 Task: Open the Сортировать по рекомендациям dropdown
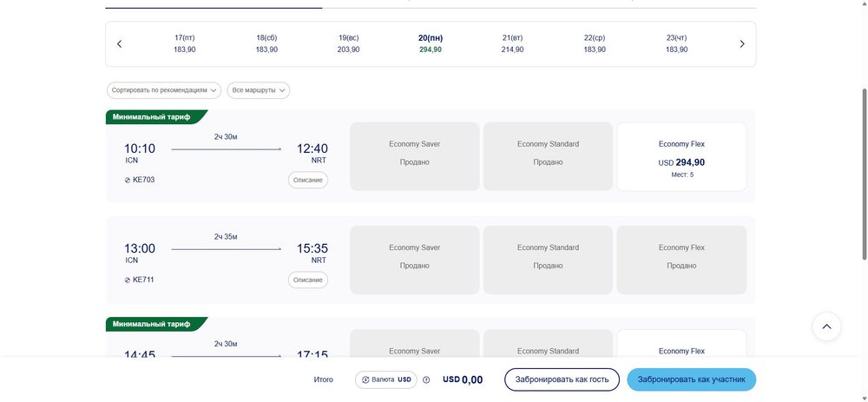(164, 90)
